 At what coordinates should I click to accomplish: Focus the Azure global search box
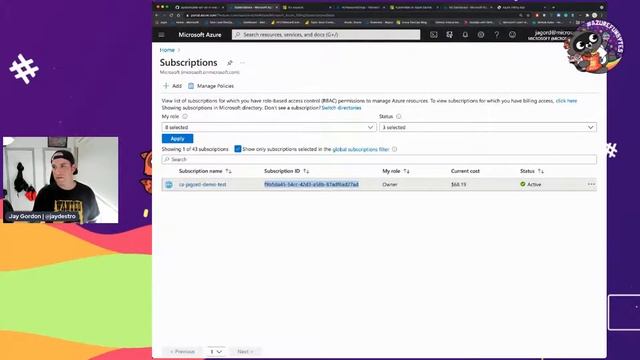point(326,35)
